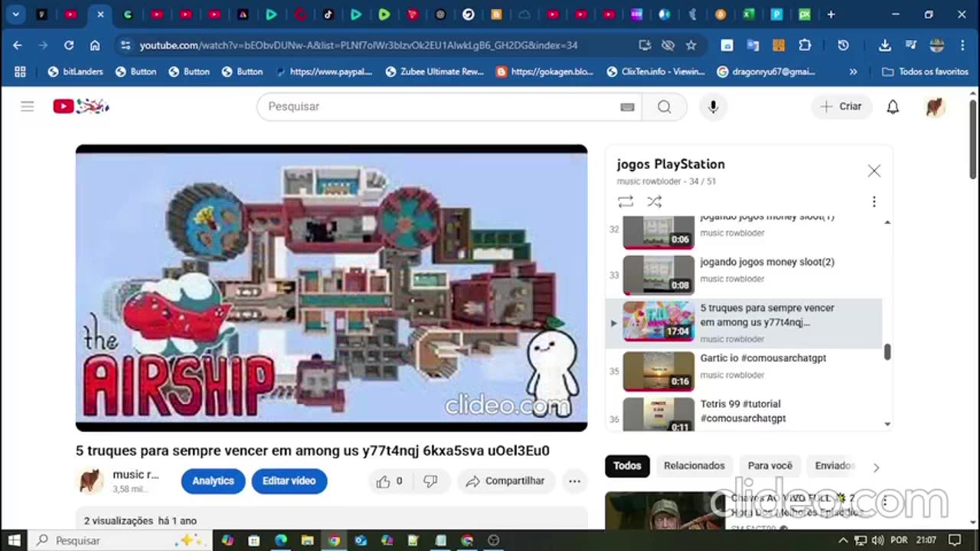980x551 pixels.
Task: Open browser downloads
Action: (884, 45)
